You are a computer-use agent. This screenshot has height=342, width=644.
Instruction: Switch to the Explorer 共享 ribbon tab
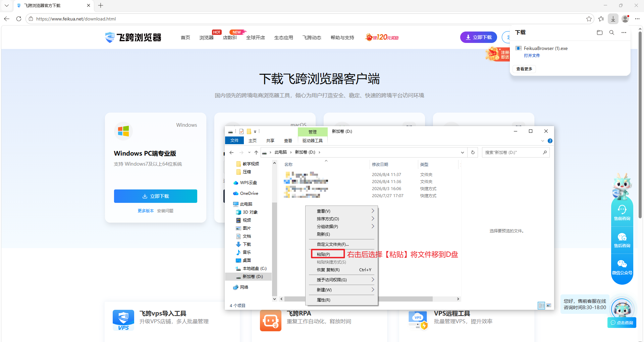click(270, 140)
